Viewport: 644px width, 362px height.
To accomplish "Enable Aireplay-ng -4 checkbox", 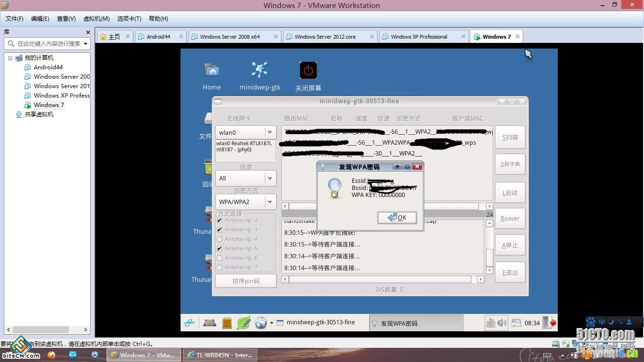I will pos(219,239).
